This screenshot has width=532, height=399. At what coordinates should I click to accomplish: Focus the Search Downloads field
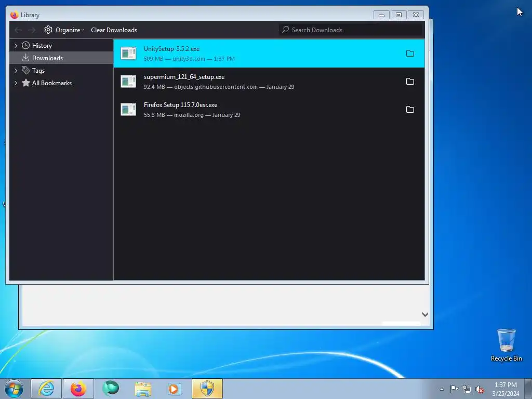click(351, 30)
